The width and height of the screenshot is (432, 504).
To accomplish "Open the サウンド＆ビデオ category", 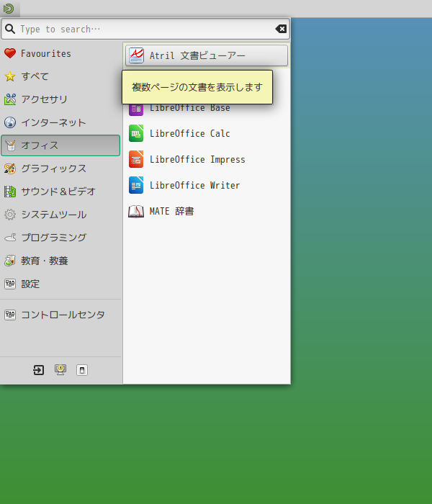I will pos(60,192).
